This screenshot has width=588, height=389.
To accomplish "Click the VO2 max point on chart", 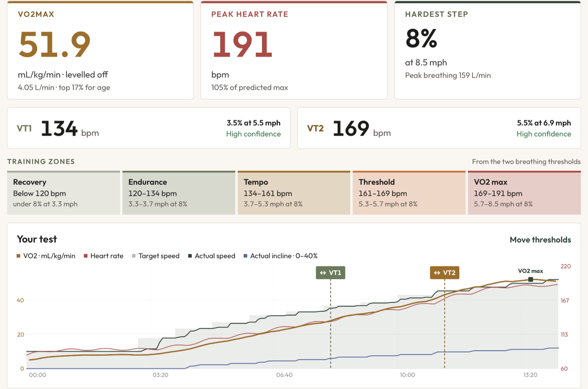I will tap(531, 280).
